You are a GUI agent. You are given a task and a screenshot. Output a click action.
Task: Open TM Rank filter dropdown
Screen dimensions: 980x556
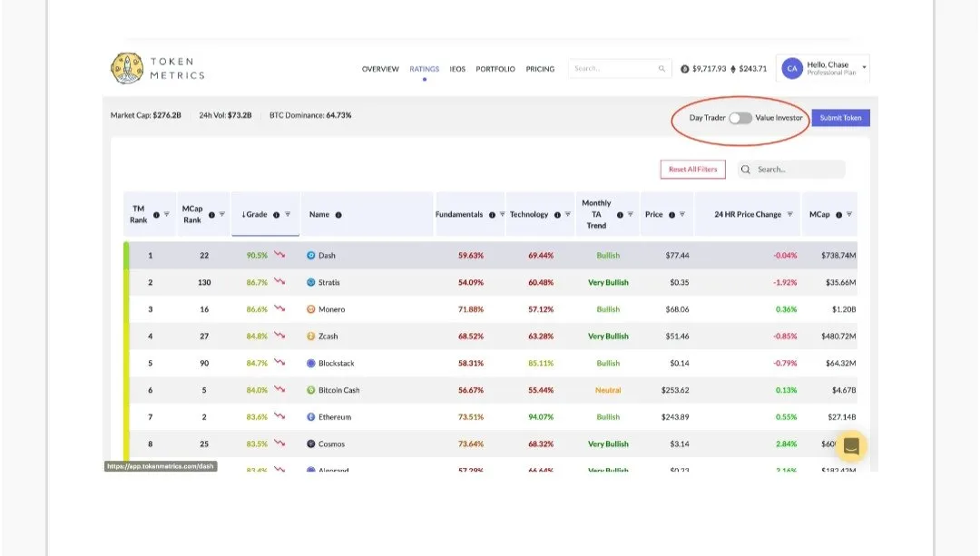click(x=167, y=214)
